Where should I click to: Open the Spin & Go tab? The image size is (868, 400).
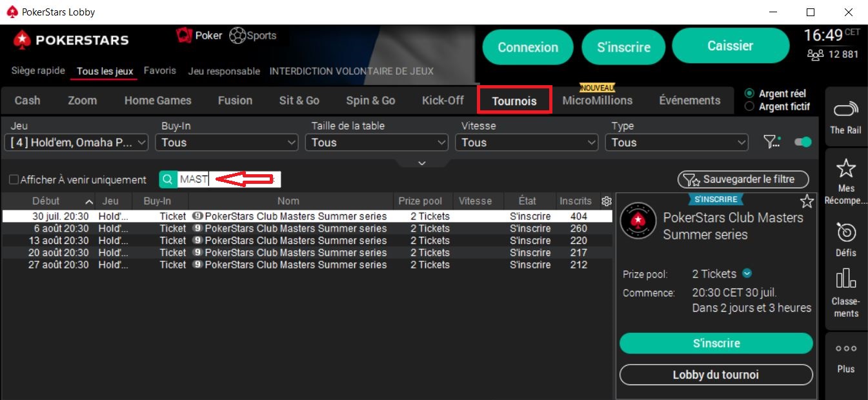point(370,101)
